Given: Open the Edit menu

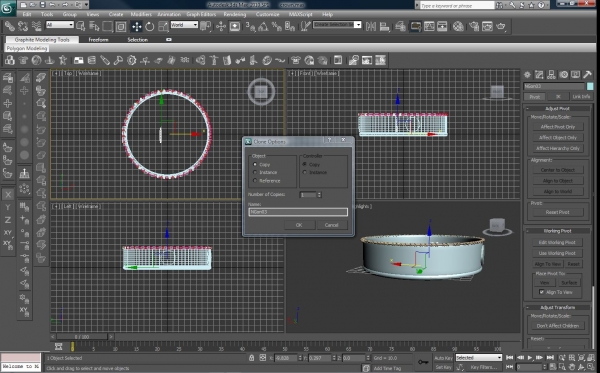Looking at the screenshot, I should point(27,14).
